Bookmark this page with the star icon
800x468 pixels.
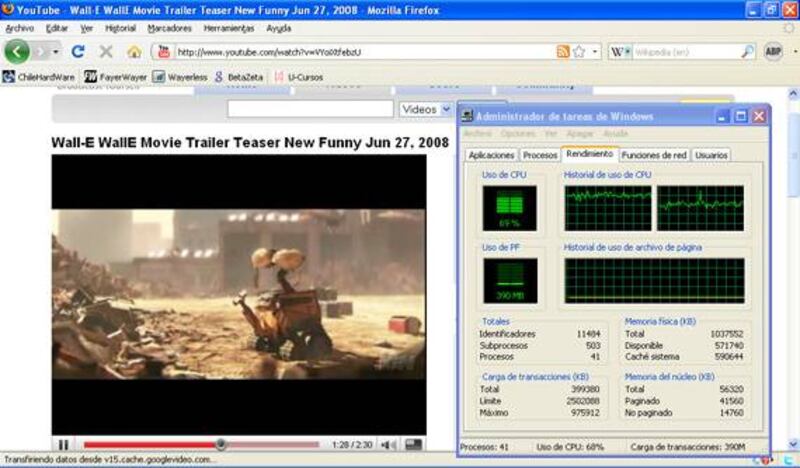click(578, 51)
